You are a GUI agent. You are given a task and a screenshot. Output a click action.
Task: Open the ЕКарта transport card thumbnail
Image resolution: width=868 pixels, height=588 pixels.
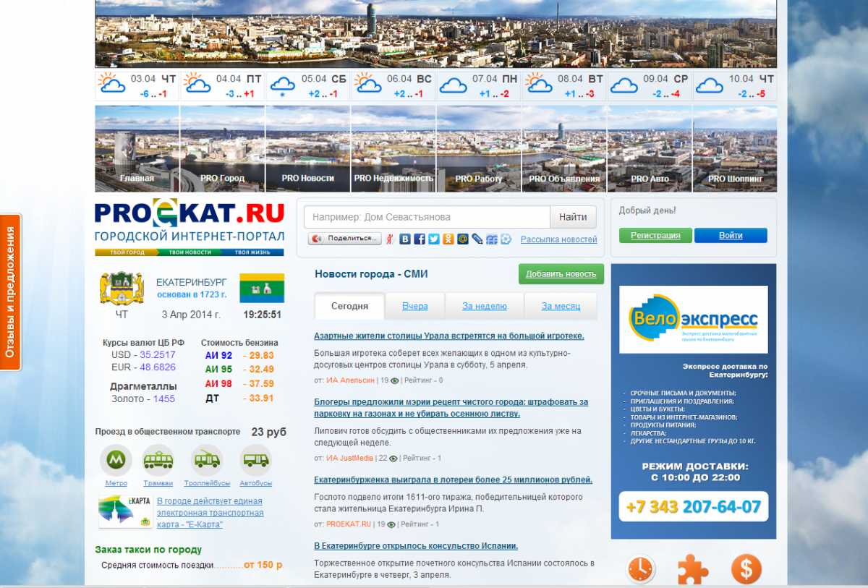125,512
